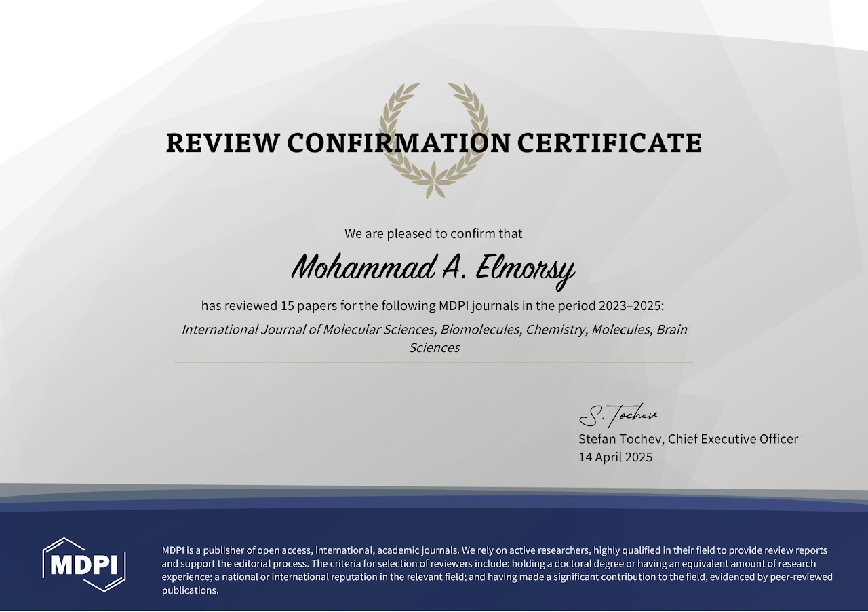Click the MDPI publisher description paragraph
The image size is (868, 612).
497,570
